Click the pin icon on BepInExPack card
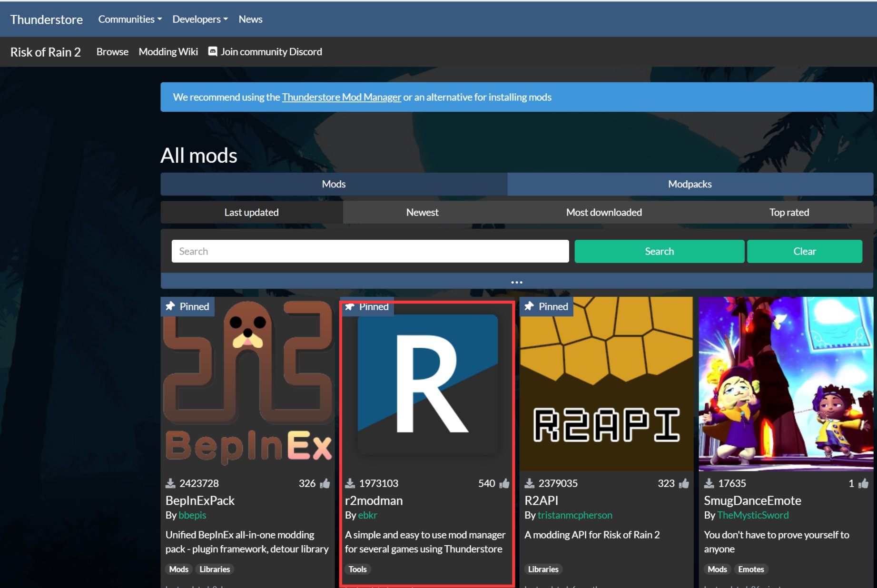This screenshot has height=588, width=877. pos(170,306)
